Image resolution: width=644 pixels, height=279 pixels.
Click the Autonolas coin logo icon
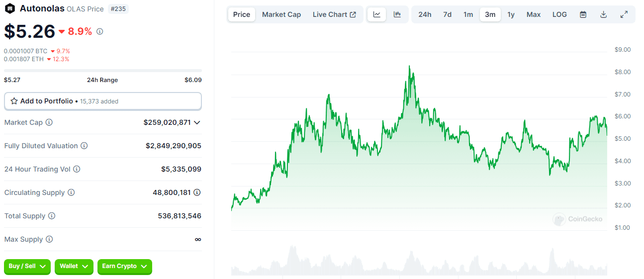[x=9, y=8]
